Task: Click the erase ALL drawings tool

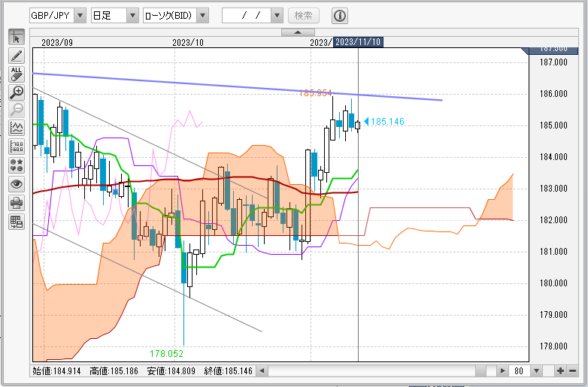Action: (17, 74)
